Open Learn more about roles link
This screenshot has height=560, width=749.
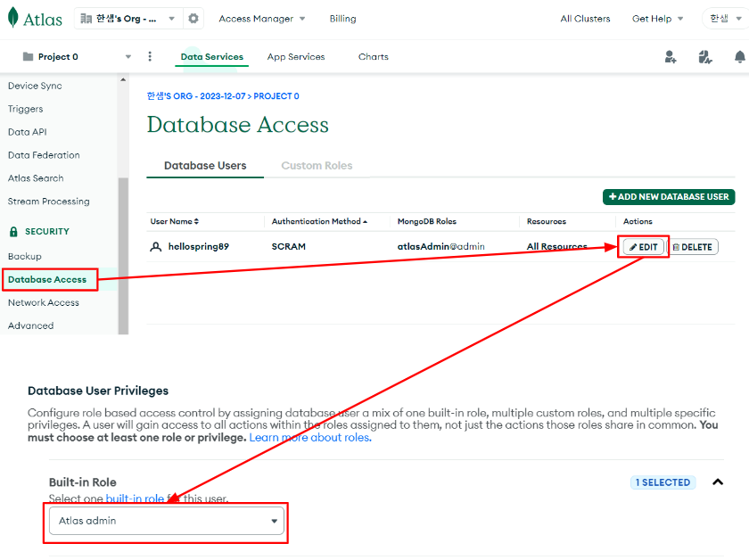click(310, 438)
